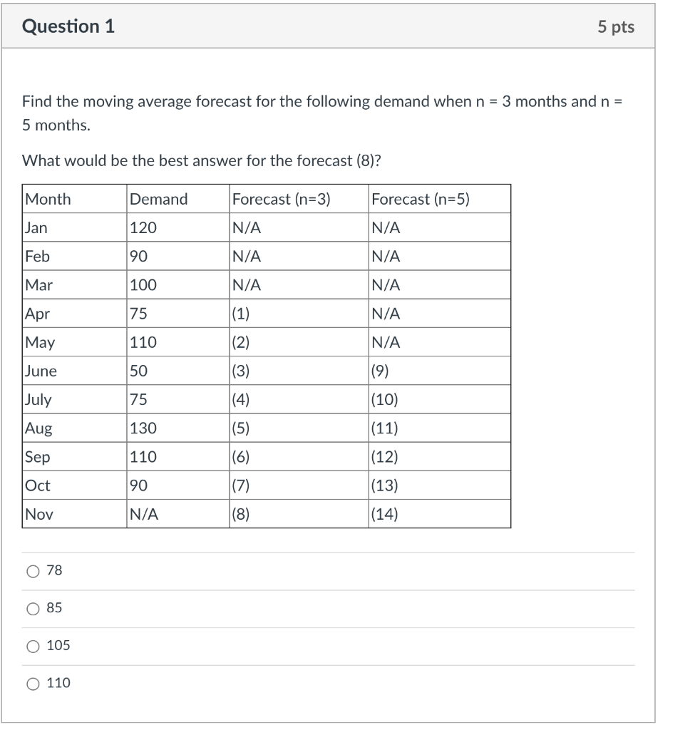Click the Forecast (n=5) column header
This screenshot has width=700, height=730.
(x=423, y=199)
